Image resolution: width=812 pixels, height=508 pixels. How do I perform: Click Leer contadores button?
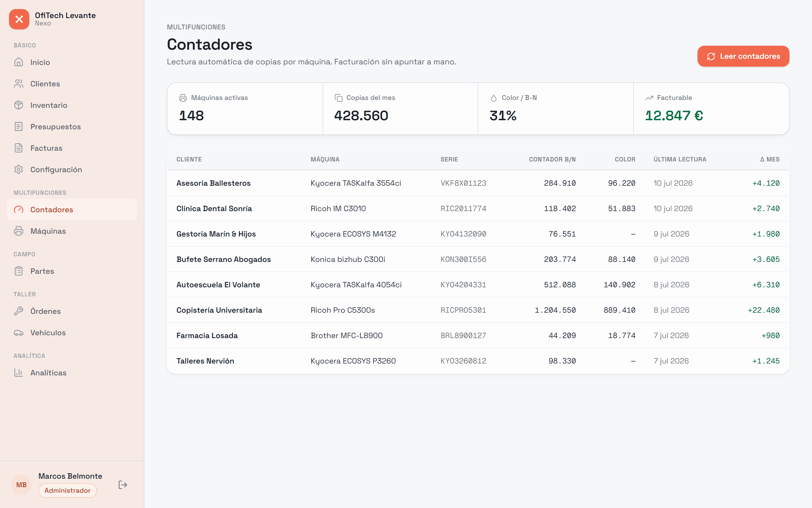(x=743, y=56)
